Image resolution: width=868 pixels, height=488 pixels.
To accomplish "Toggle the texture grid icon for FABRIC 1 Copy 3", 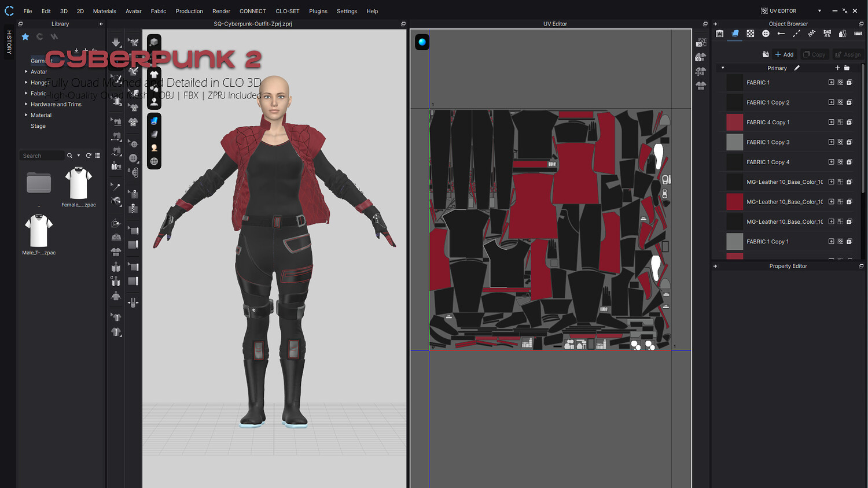I will (x=840, y=142).
